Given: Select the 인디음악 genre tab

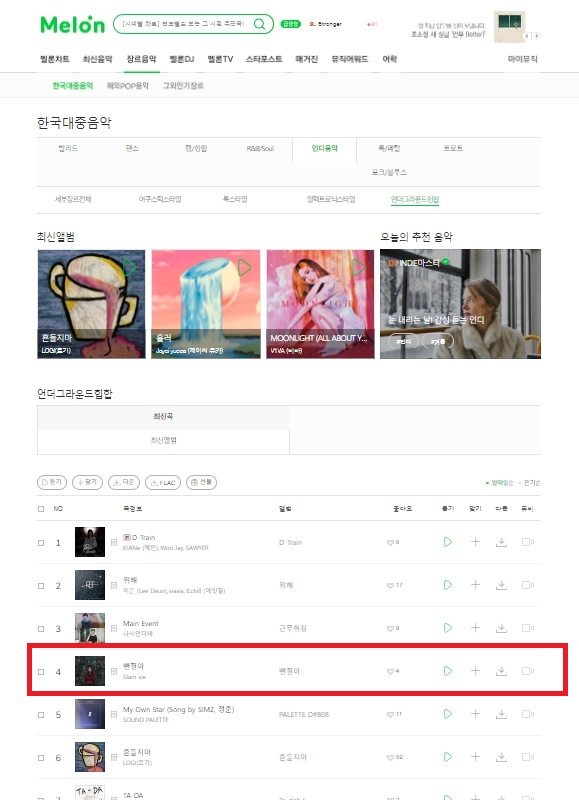Looking at the screenshot, I should pos(324,148).
